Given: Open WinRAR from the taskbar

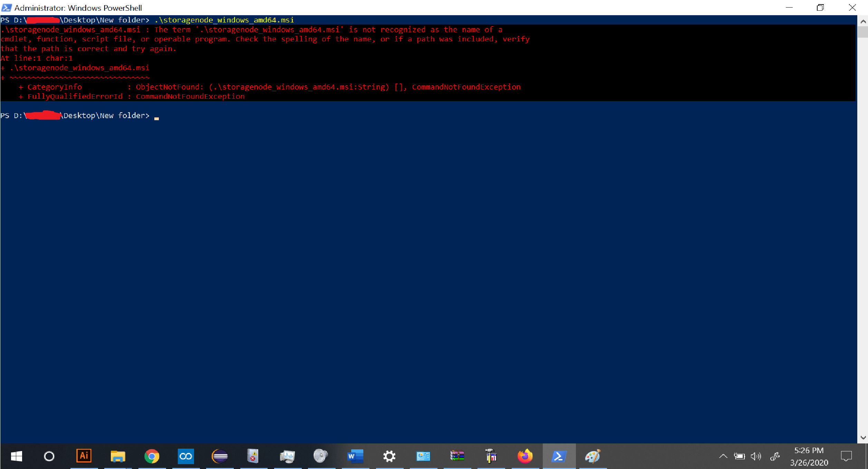Looking at the screenshot, I should click(x=457, y=456).
